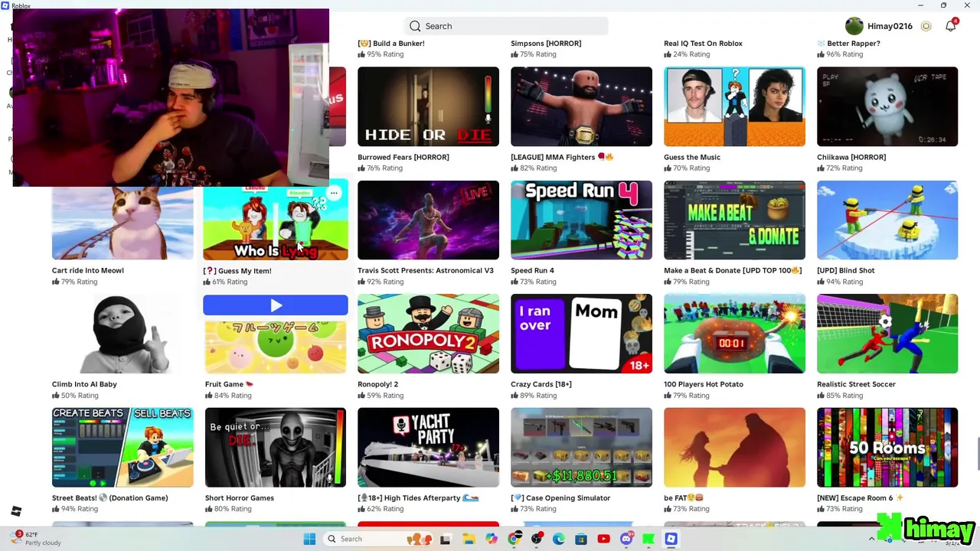Open the Street Beats game thumbnail
This screenshot has width=980, height=551.
(x=122, y=448)
